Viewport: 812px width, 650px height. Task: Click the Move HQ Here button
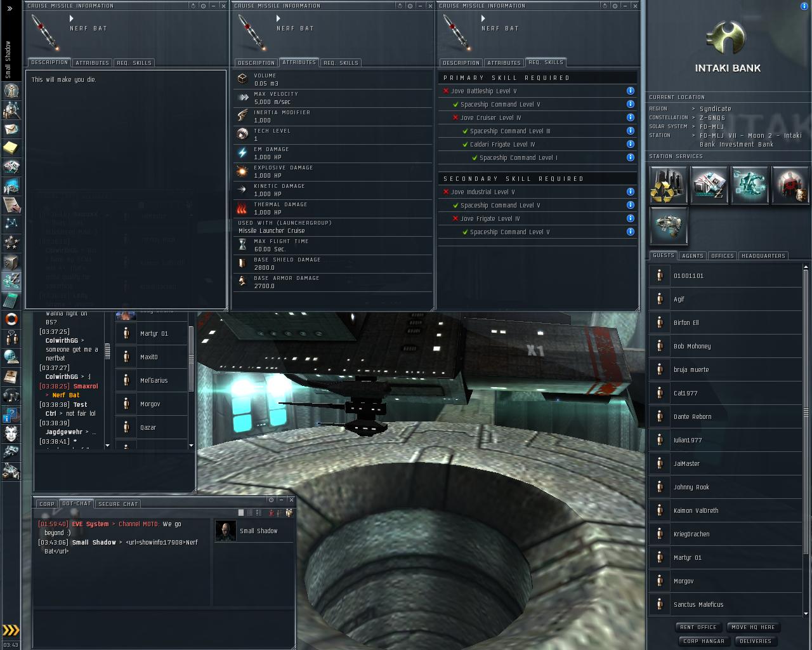click(753, 627)
